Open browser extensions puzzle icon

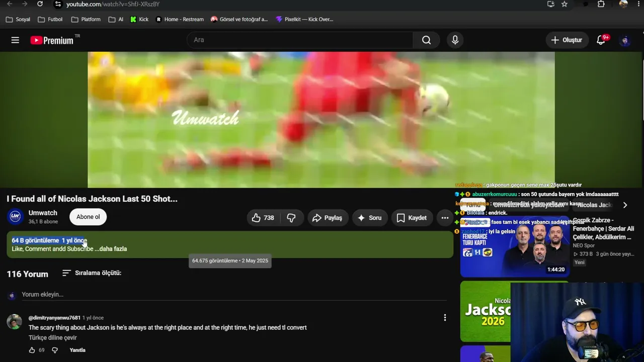pyautogui.click(x=601, y=4)
